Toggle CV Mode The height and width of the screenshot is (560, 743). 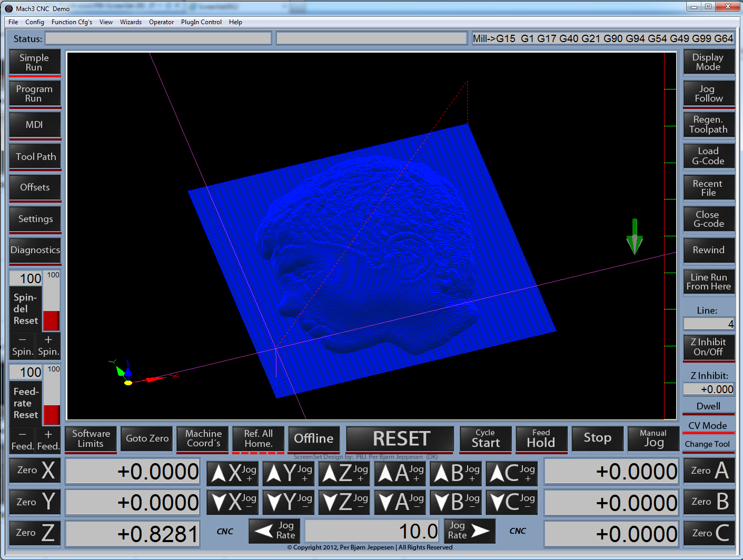[x=708, y=425]
